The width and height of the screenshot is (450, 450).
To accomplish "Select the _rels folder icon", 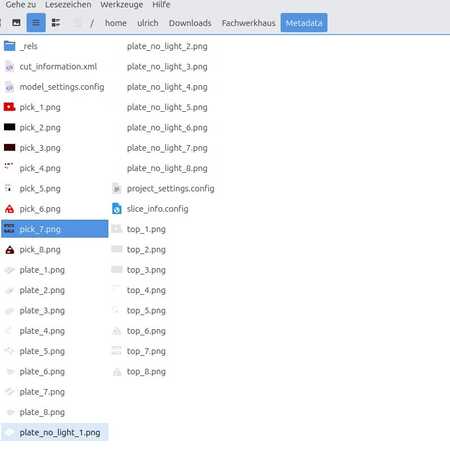I will (10, 46).
